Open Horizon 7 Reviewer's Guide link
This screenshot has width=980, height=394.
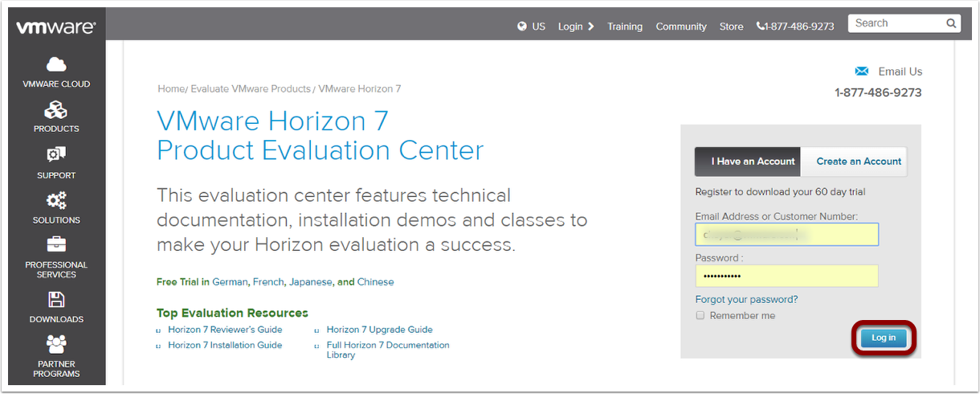point(225,330)
